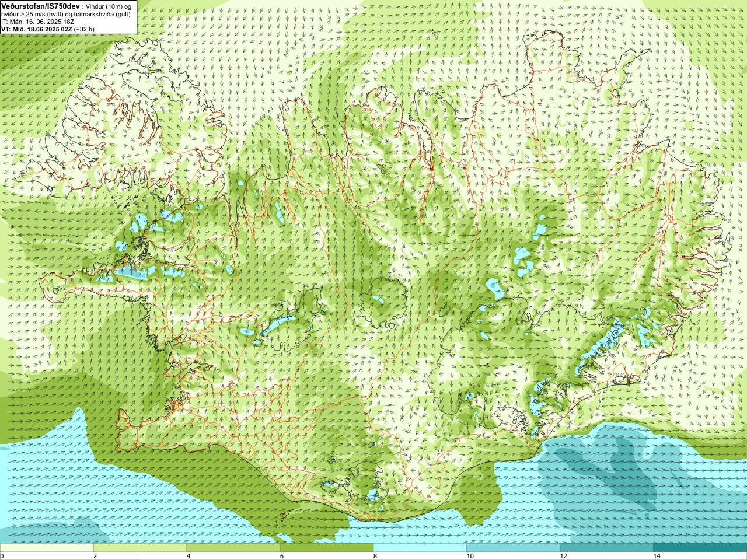747x560 pixels.
Task: Click the legend label '0'
Action: tap(2, 556)
